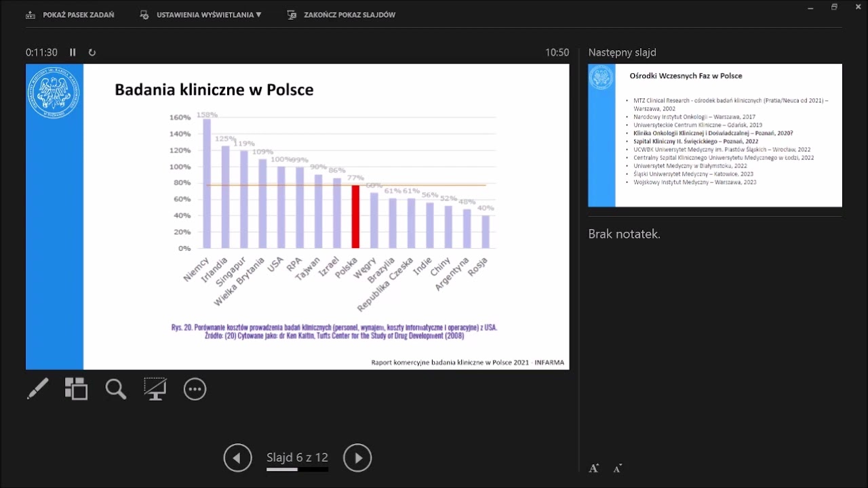Click Zakończ pokaz slajdów
This screenshot has width=868, height=488.
(341, 15)
